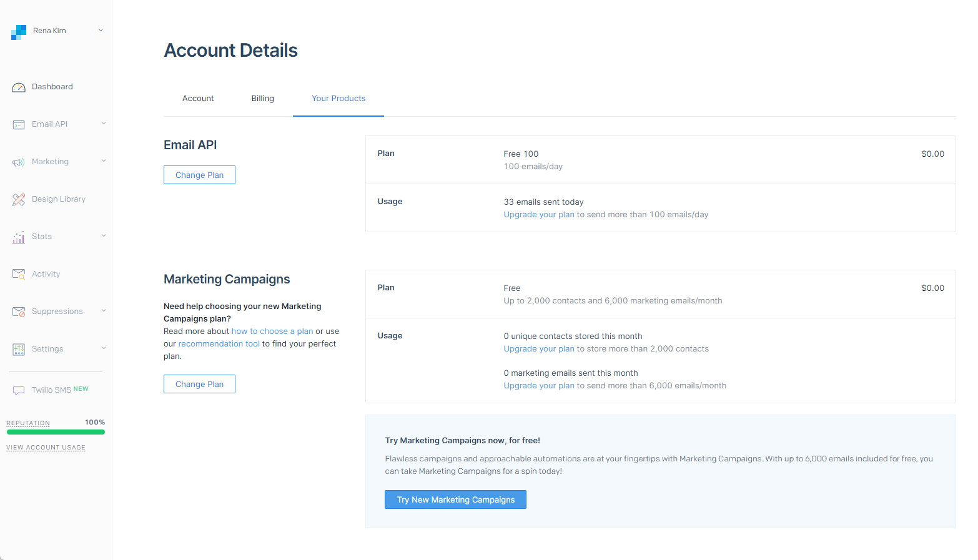Click the NEW badge beside Twilio SMS
This screenshot has width=978, height=560.
pyautogui.click(x=81, y=389)
